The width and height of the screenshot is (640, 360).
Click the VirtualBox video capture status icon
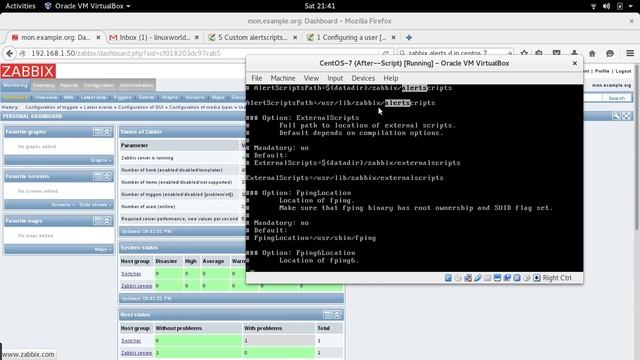pyautogui.click(x=507, y=278)
